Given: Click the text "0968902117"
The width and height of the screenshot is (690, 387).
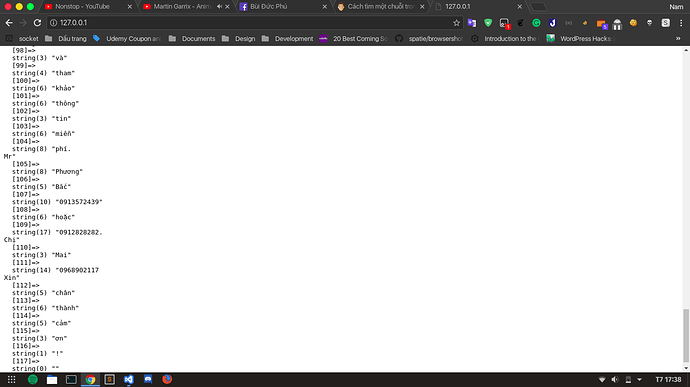Looking at the screenshot, I should click(79, 270).
